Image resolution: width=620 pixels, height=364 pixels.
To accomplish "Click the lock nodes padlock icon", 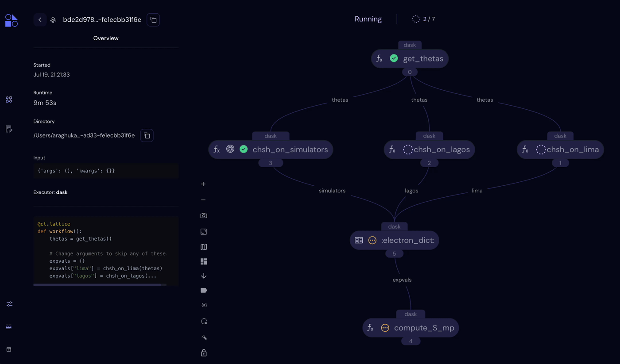I will click(x=204, y=353).
